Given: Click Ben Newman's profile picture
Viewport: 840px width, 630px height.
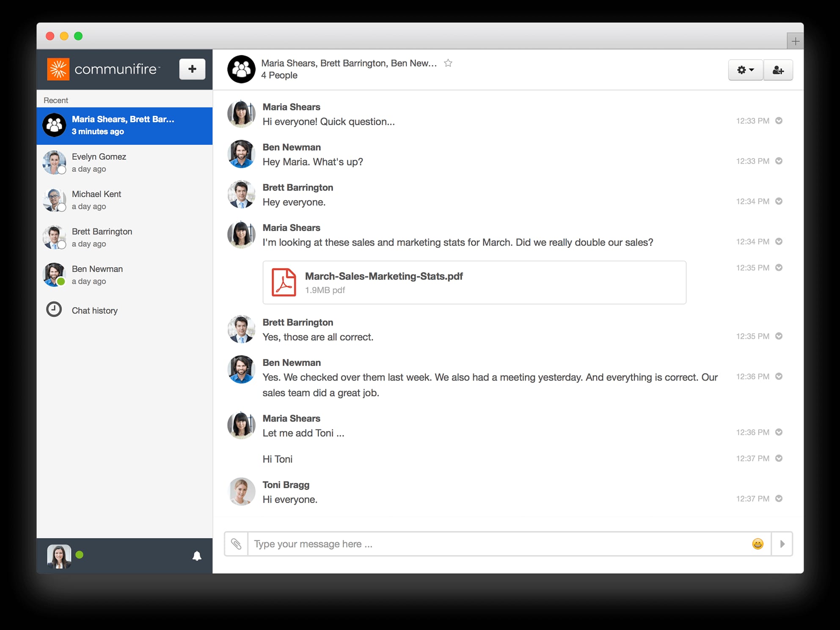Looking at the screenshot, I should tap(241, 154).
